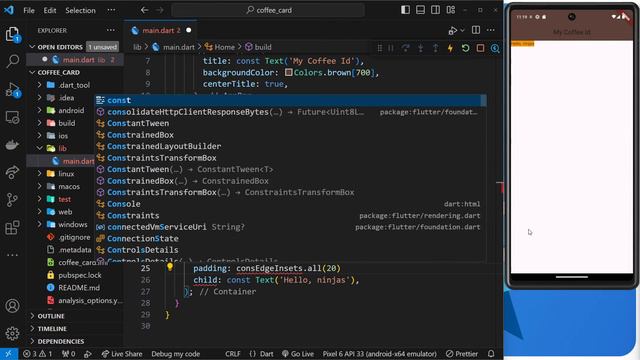Split the editor to the right
Screen dimensions: 640x360
pyautogui.click(x=476, y=30)
